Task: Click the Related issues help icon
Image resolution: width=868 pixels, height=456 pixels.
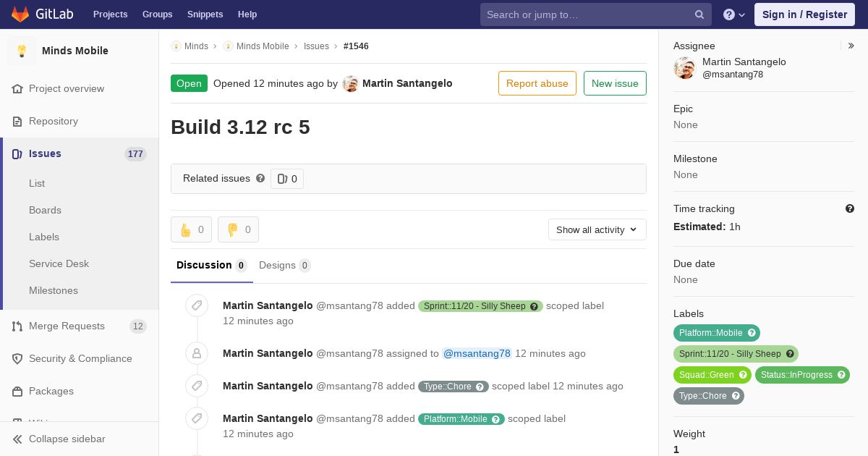Action: pyautogui.click(x=260, y=178)
